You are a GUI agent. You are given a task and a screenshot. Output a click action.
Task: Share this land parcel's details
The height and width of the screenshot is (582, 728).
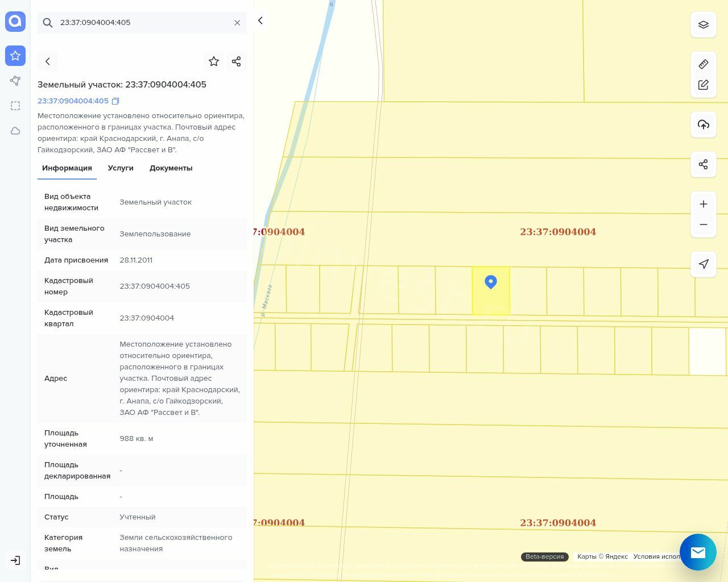point(237,61)
